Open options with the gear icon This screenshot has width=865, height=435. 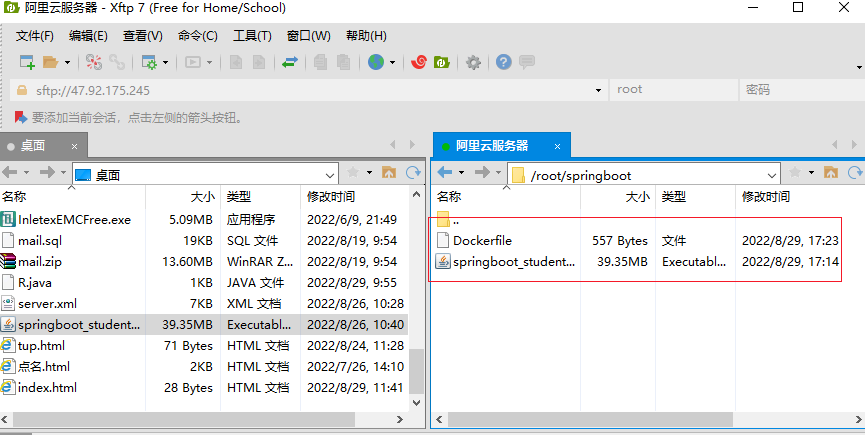coord(473,62)
